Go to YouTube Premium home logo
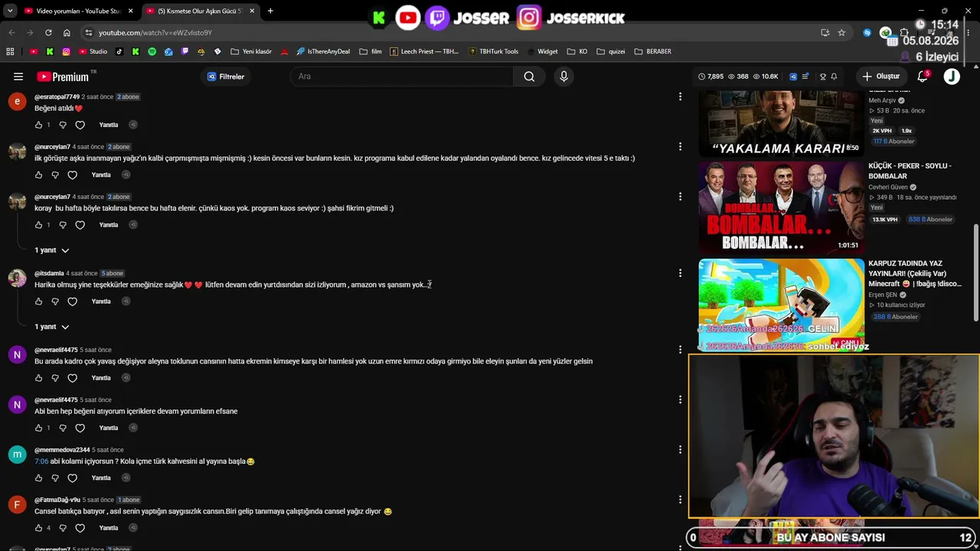The width and height of the screenshot is (980, 551). [x=63, y=77]
